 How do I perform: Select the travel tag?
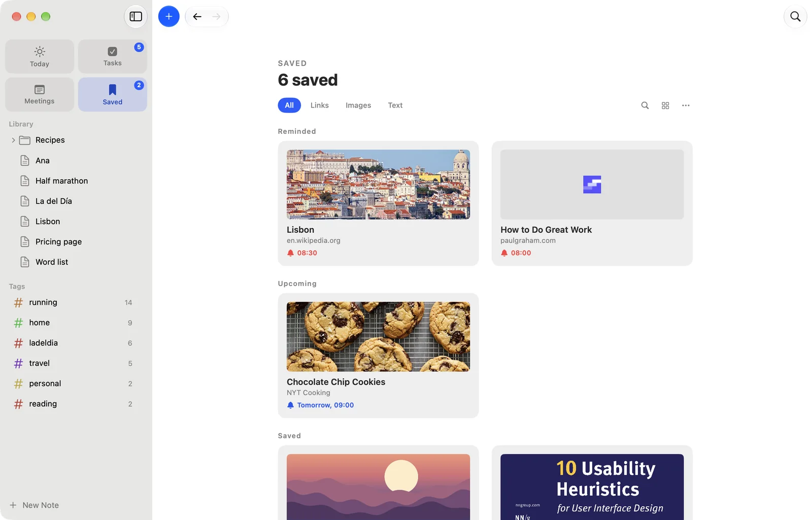point(76,363)
